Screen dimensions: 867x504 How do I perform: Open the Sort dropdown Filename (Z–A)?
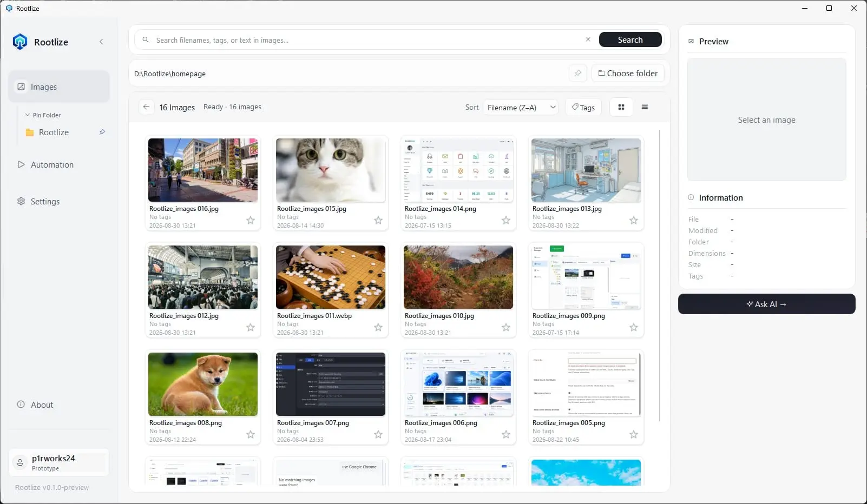click(x=521, y=107)
